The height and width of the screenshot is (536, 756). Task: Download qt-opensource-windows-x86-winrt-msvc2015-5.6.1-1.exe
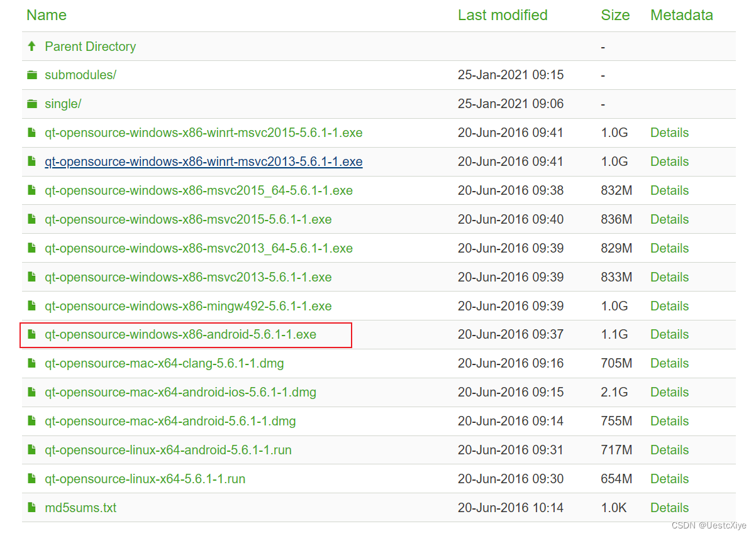pos(203,133)
